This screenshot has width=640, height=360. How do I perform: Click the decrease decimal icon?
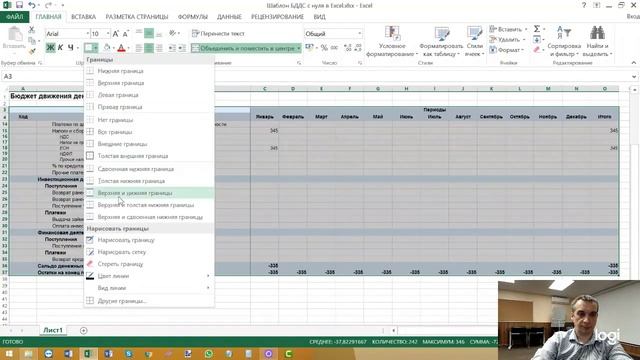(x=358, y=48)
